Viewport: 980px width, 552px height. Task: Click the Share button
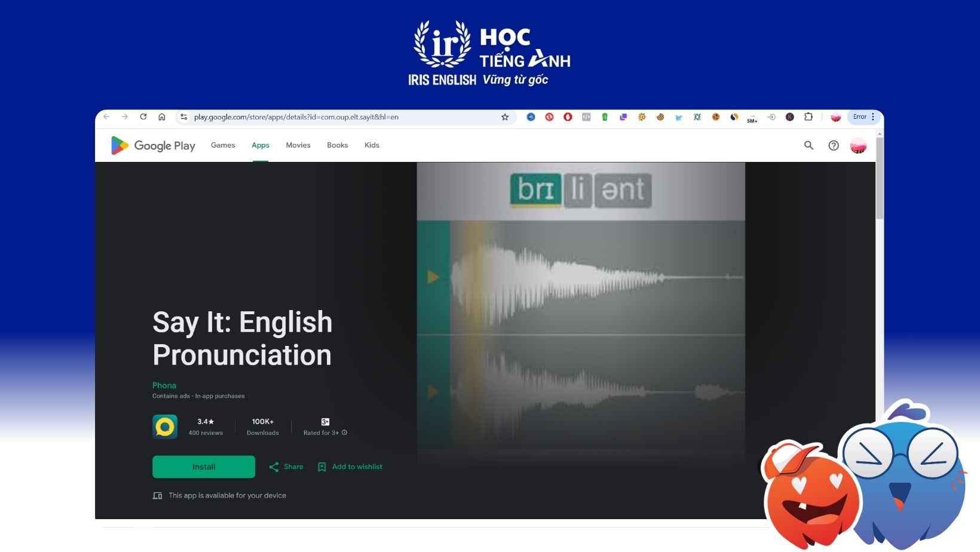(x=286, y=467)
